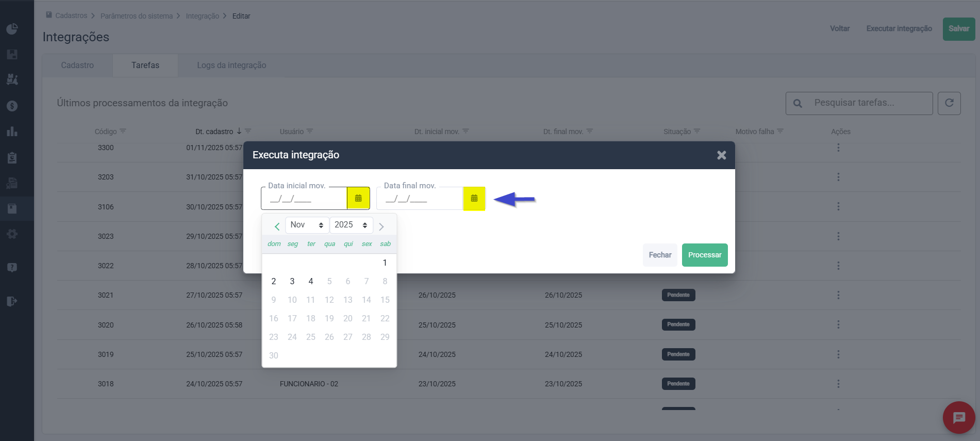Switch to the Cadastro tab

(x=77, y=66)
